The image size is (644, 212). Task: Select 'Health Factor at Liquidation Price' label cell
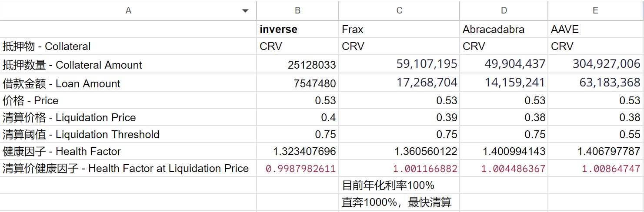click(x=128, y=168)
